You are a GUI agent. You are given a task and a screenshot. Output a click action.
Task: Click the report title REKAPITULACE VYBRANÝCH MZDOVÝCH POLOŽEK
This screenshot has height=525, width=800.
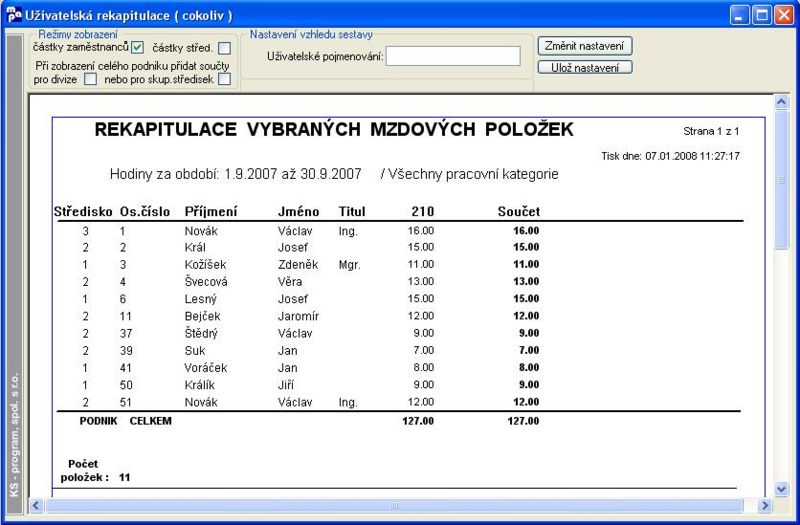334,130
